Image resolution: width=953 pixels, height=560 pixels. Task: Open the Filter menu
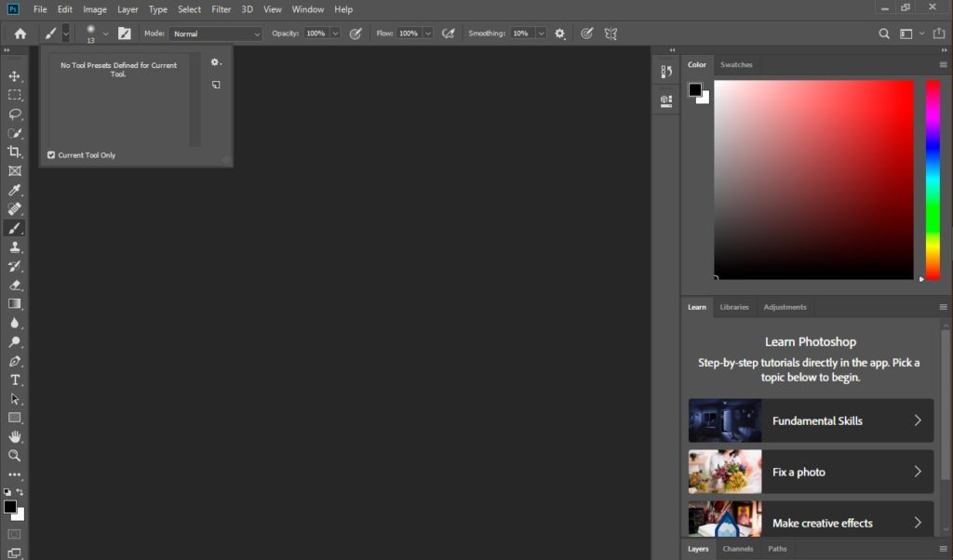[x=221, y=9]
